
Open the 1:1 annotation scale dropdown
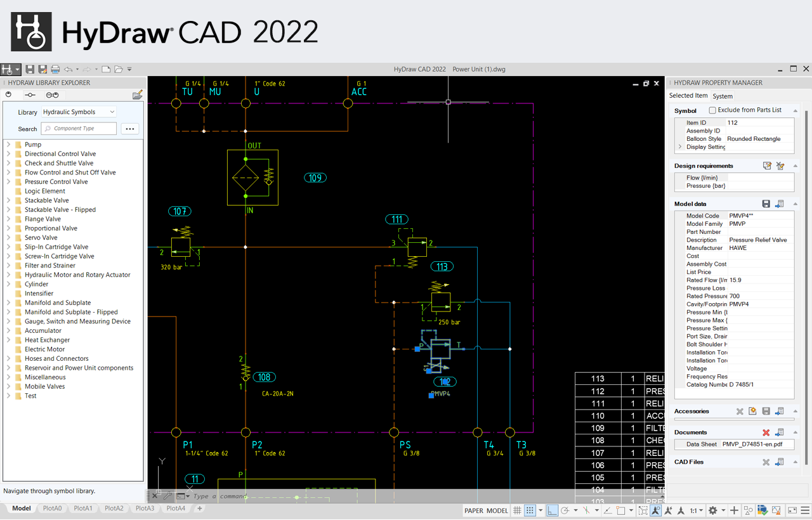coord(696,510)
